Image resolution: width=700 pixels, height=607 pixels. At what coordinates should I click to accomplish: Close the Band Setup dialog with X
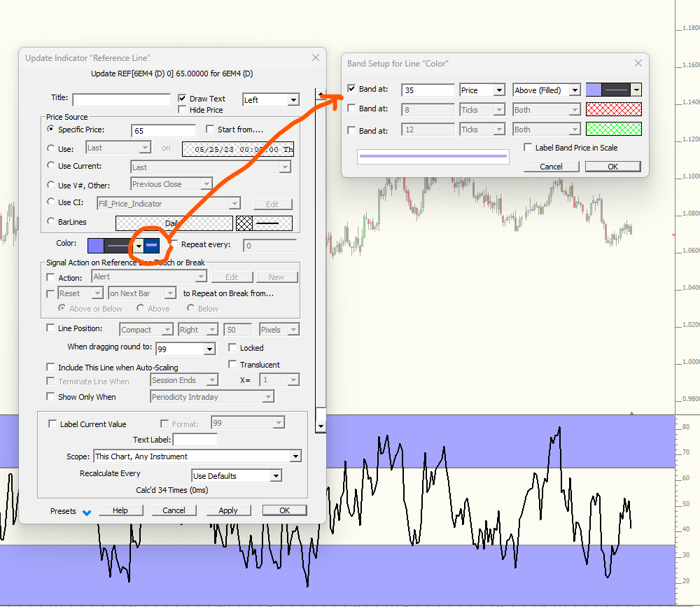638,64
